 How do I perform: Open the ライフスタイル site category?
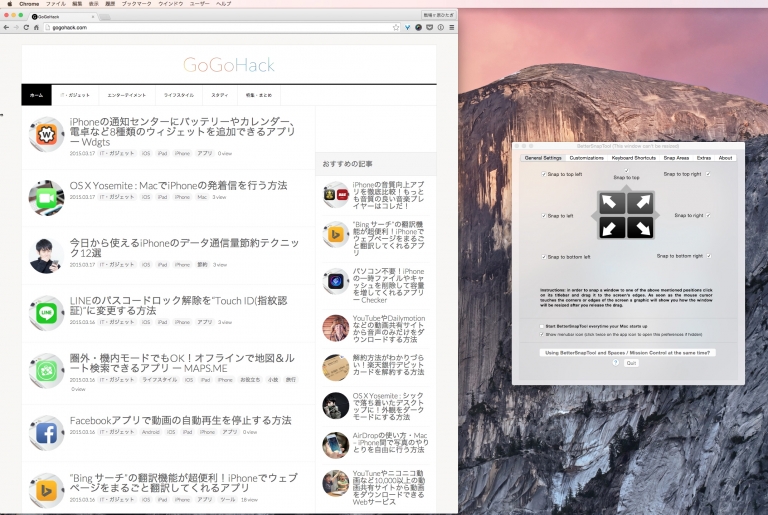(179, 95)
